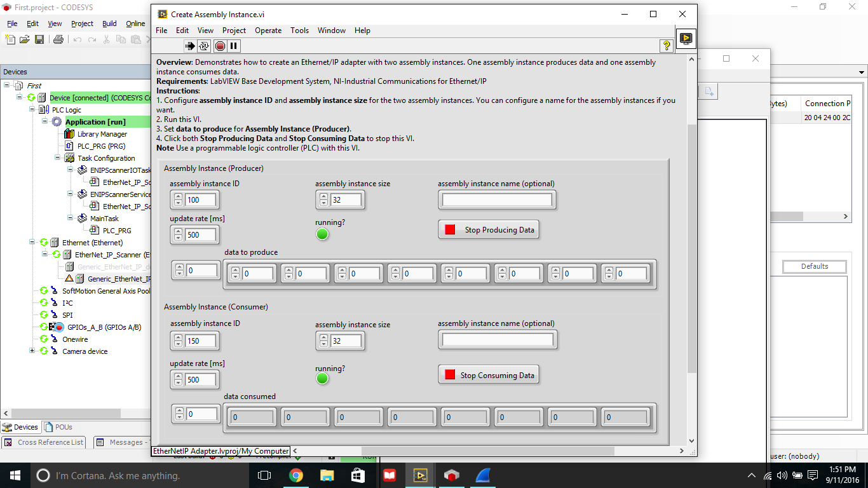Switch to Cross Reference List tab
868x488 pixels.
44,442
